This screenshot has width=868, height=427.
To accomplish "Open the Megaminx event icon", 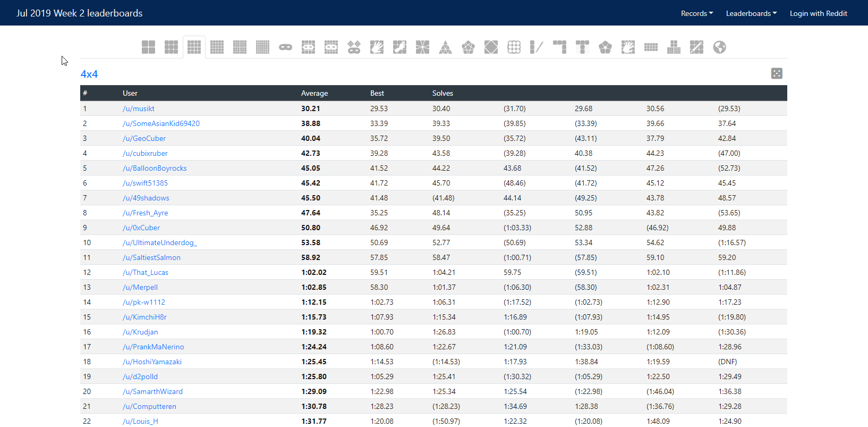I will coord(469,47).
